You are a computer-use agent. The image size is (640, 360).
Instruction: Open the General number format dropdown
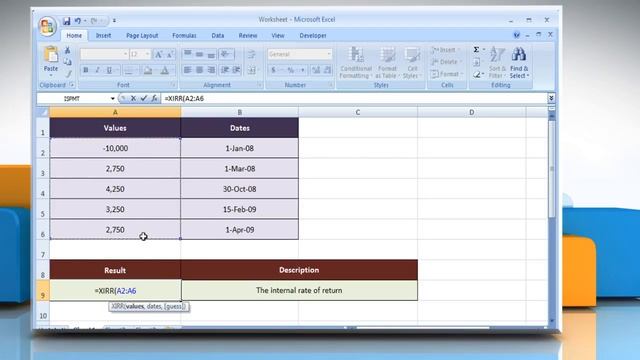tap(329, 54)
